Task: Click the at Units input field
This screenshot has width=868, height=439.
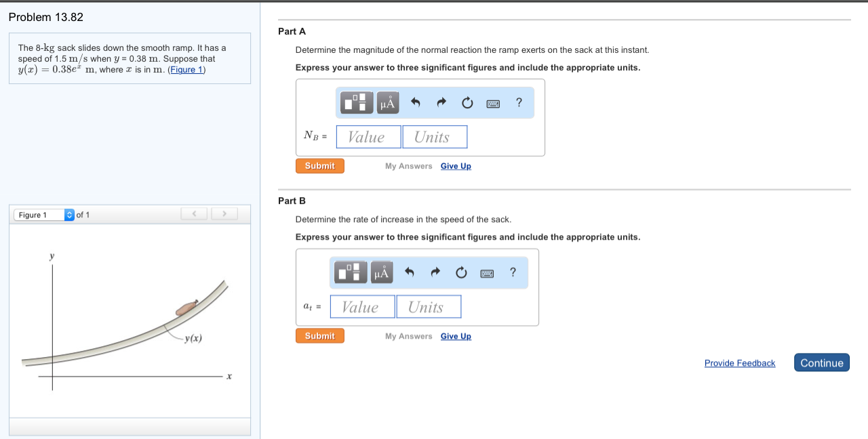Action: point(429,307)
